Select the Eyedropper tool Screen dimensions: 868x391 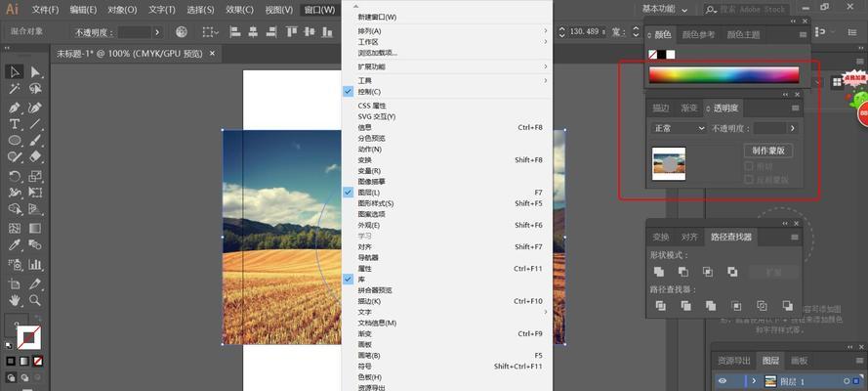pos(15,244)
